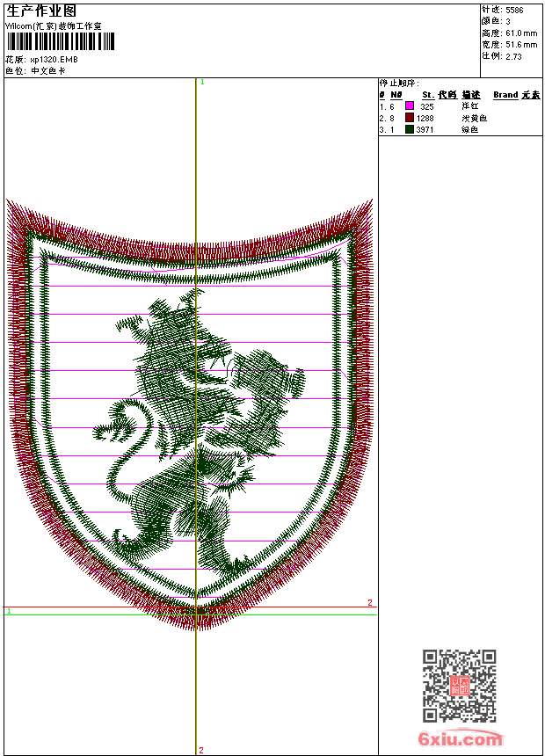Click the stitch count value 5586
Viewport: 545px width, 756px height.
[514, 11]
